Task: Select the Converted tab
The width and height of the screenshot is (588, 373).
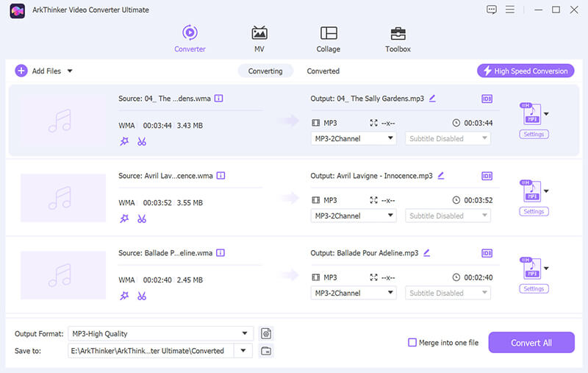Action: pos(323,71)
